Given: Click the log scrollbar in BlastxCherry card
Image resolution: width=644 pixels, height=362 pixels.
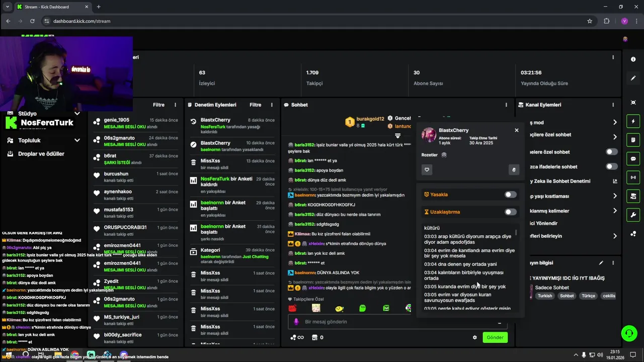Looking at the screenshot, I should pos(516,232).
